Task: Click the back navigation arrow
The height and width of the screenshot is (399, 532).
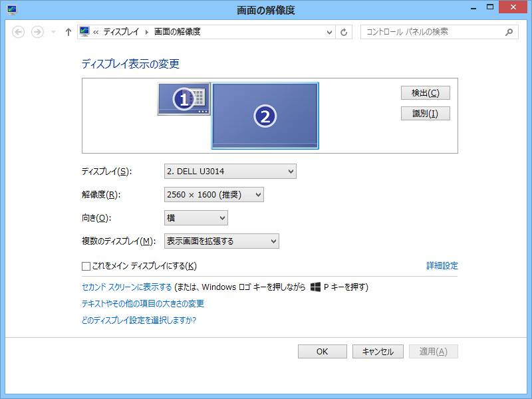Action: click(19, 32)
